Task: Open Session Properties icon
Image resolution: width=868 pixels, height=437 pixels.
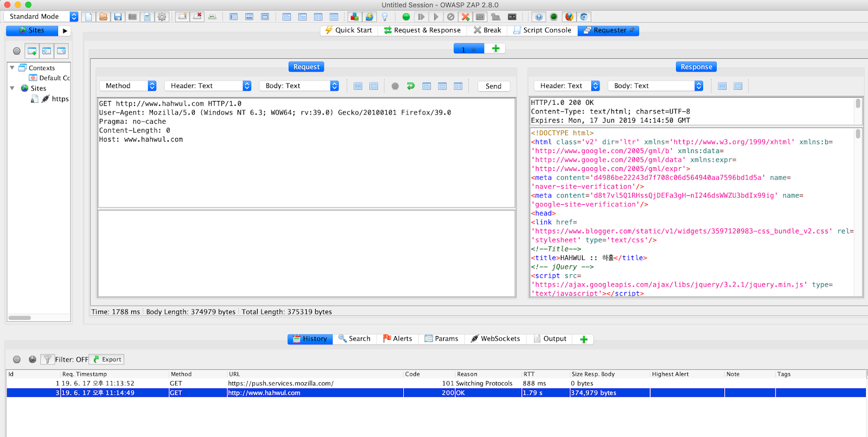Action: (x=147, y=17)
